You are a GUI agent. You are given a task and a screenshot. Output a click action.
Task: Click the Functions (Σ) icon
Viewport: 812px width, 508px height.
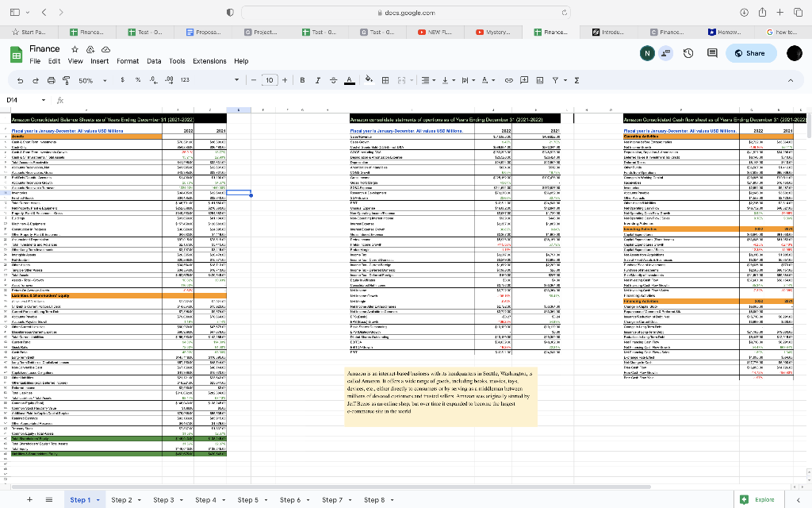[576, 79]
